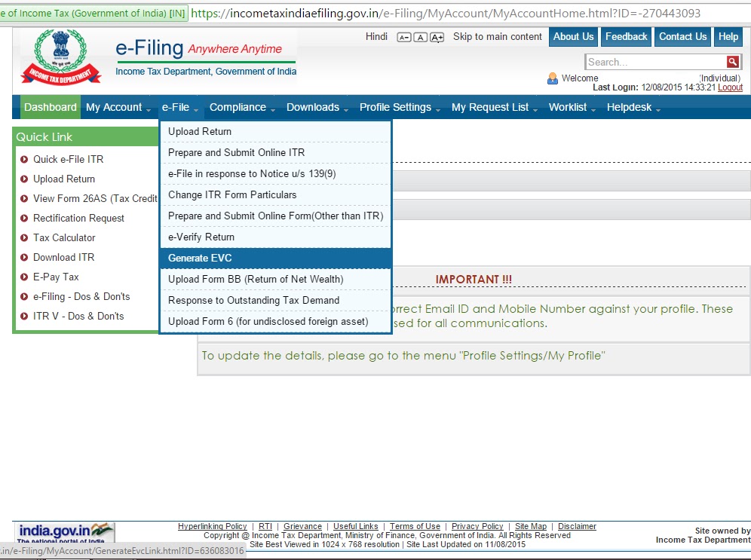
Task: Click the bullet icon beside Quick e-File ITR
Action: pos(24,159)
